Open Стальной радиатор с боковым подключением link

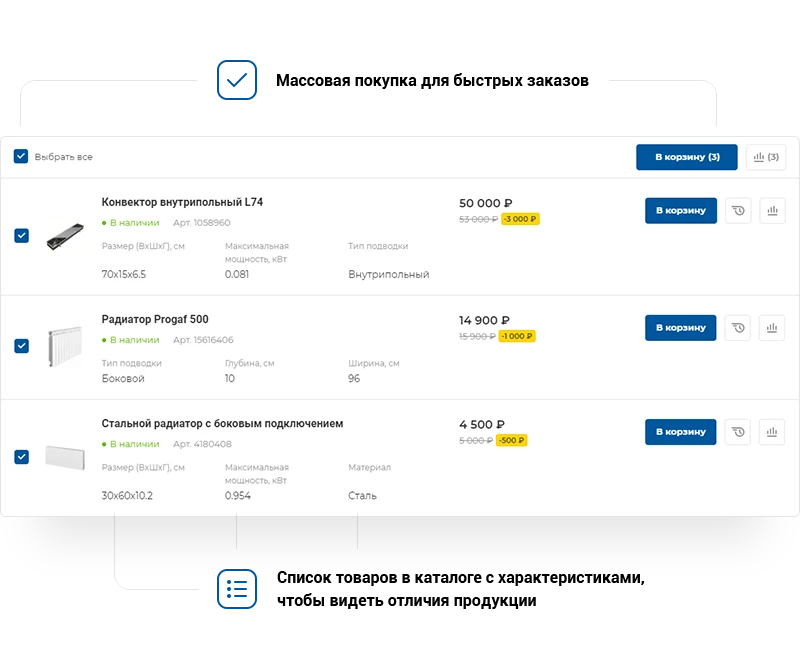click(222, 424)
